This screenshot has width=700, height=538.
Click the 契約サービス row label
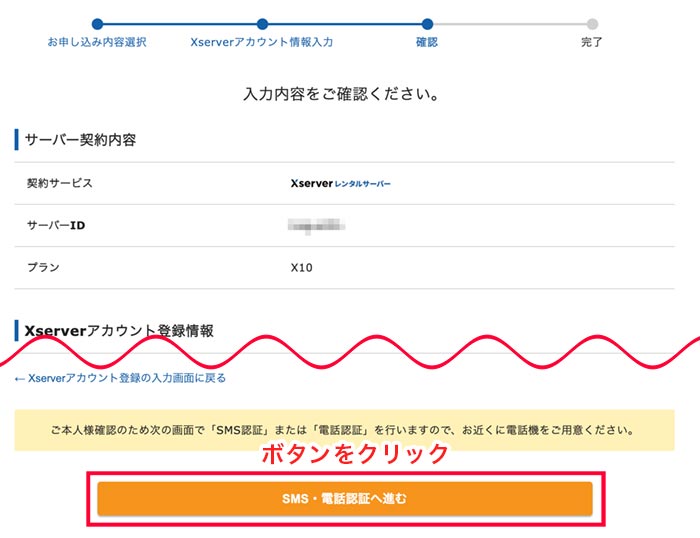point(59,183)
